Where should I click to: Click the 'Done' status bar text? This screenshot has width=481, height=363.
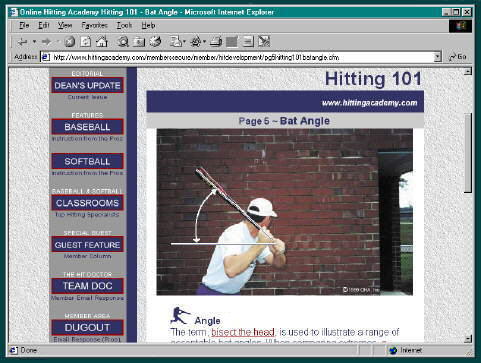29,350
